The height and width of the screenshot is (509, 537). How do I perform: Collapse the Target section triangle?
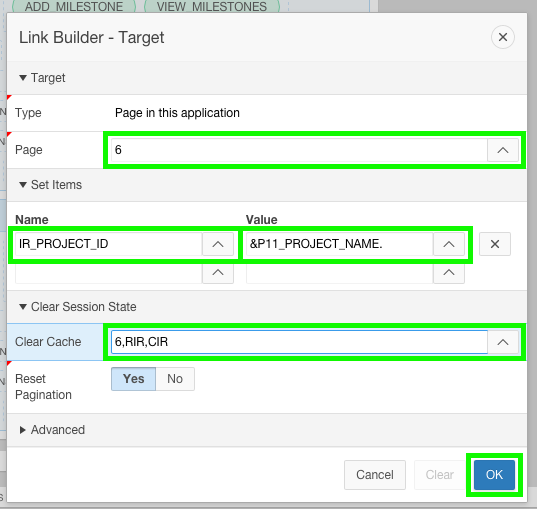click(x=23, y=78)
